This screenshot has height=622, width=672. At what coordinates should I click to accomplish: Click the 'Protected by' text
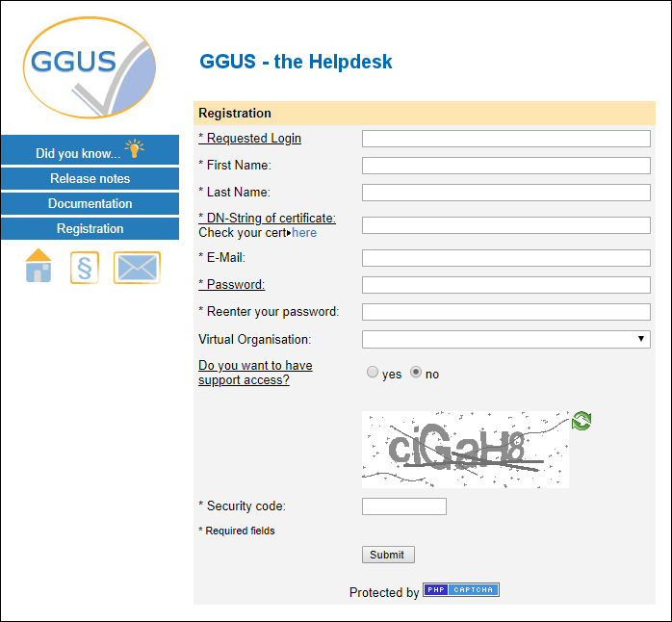pyautogui.click(x=384, y=592)
